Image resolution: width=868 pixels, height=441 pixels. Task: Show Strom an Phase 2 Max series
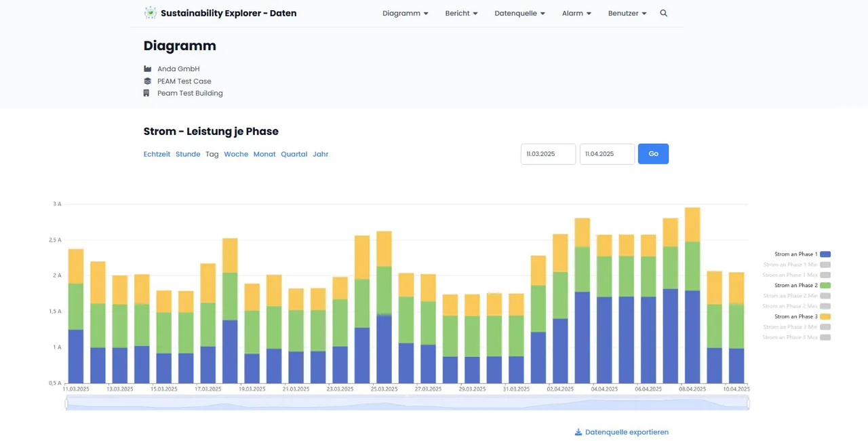(x=790, y=306)
